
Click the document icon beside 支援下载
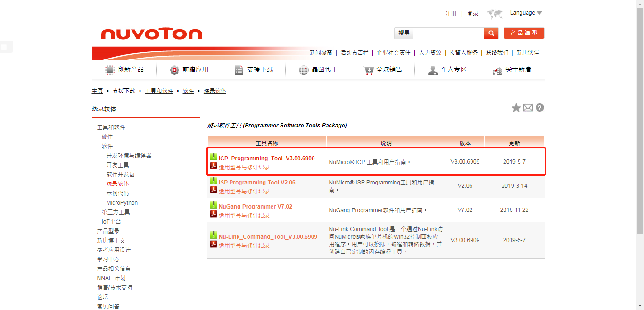[239, 70]
